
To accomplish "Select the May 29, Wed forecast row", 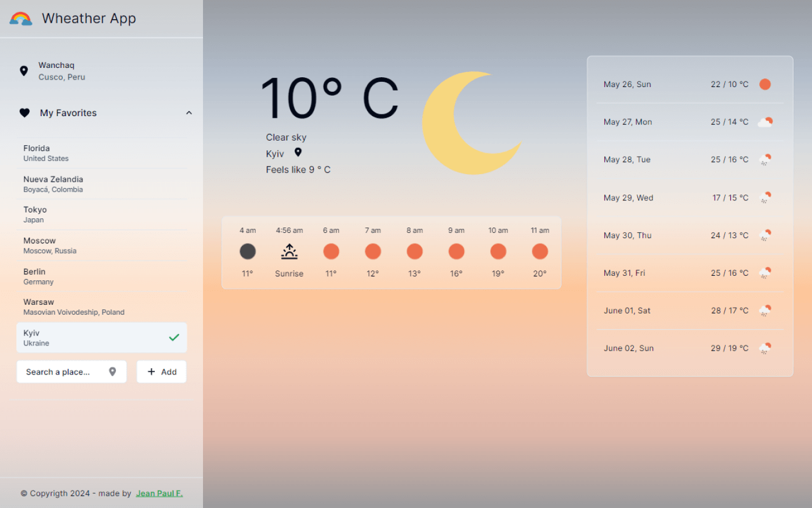I will pos(690,197).
